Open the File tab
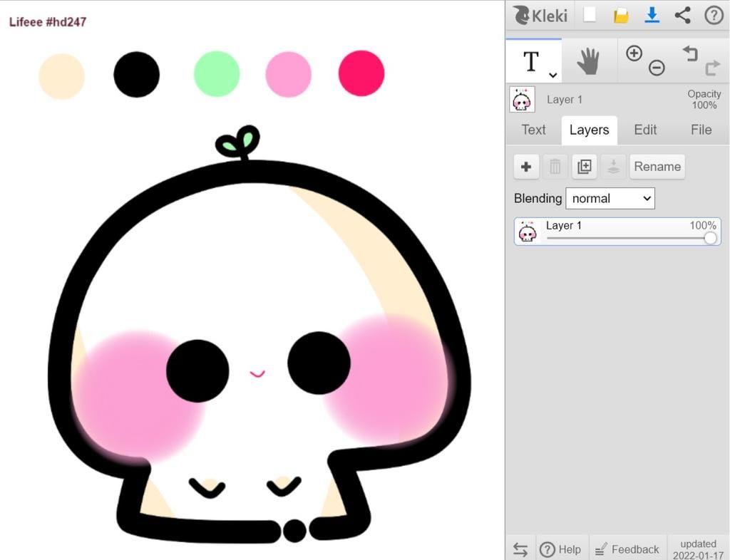The image size is (730, 560). click(701, 130)
